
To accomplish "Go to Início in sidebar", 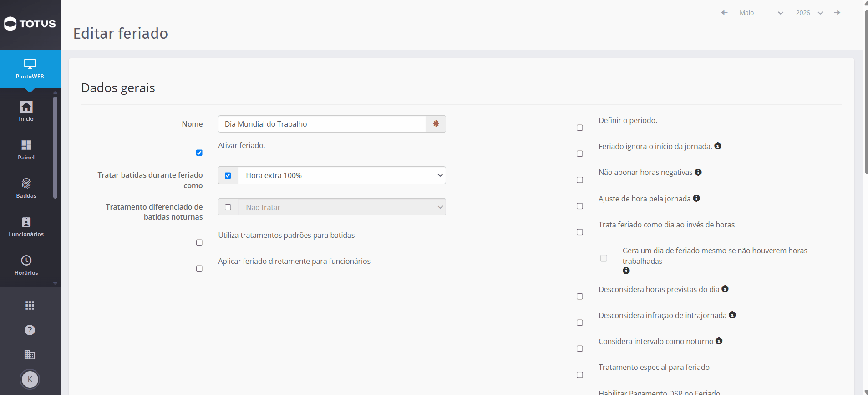I will click(x=26, y=111).
